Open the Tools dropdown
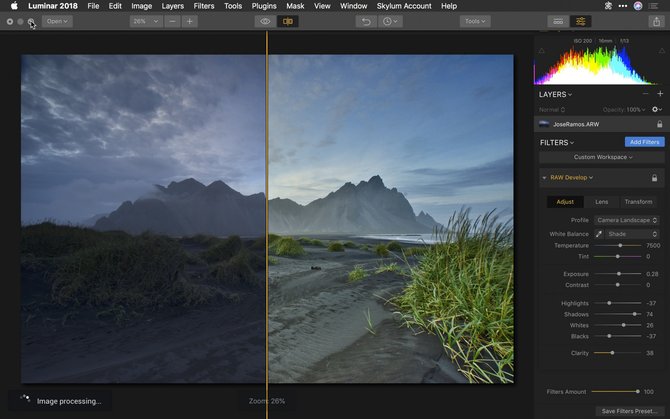This screenshot has width=670, height=419. point(475,21)
